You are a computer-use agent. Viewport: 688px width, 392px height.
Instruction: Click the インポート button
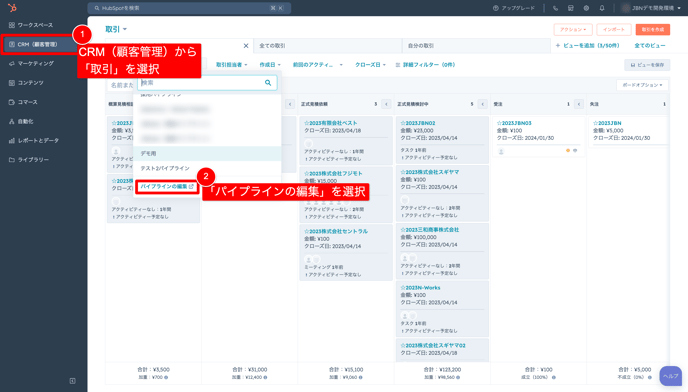point(614,29)
